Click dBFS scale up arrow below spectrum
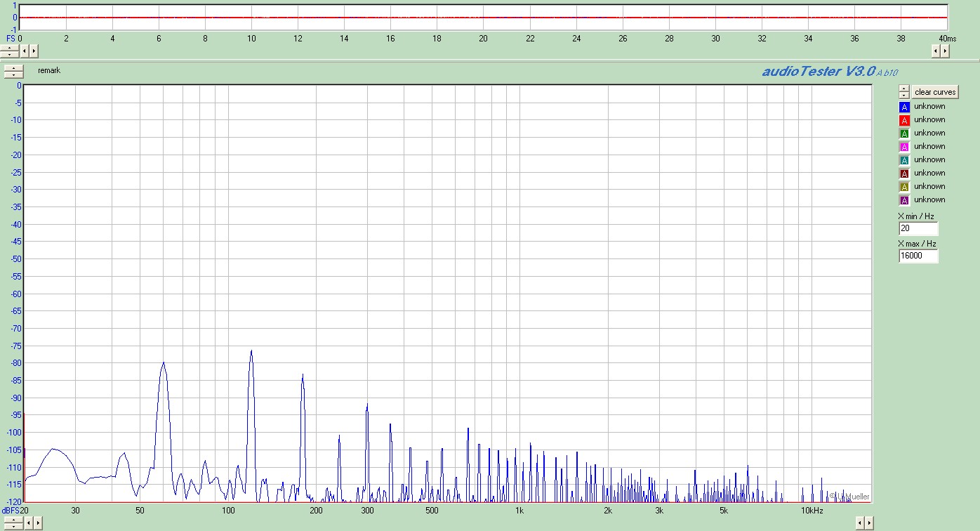980x531 pixels. tap(13, 520)
